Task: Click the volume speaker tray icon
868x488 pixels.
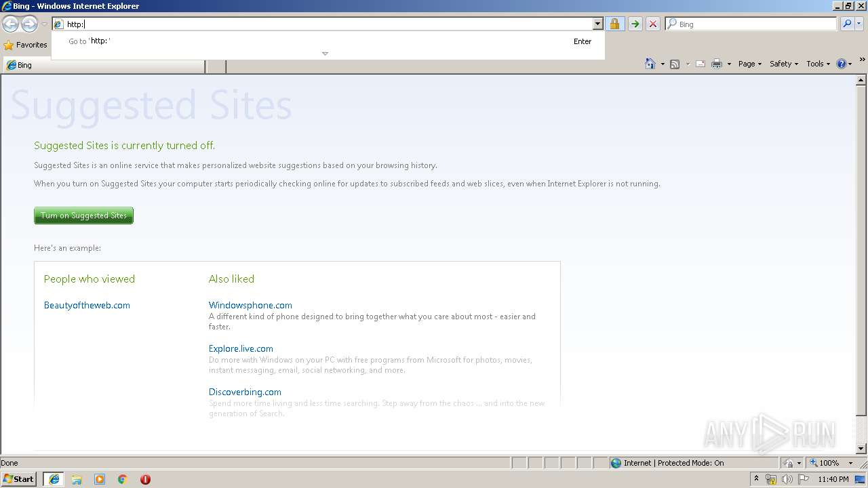Action: 787,479
